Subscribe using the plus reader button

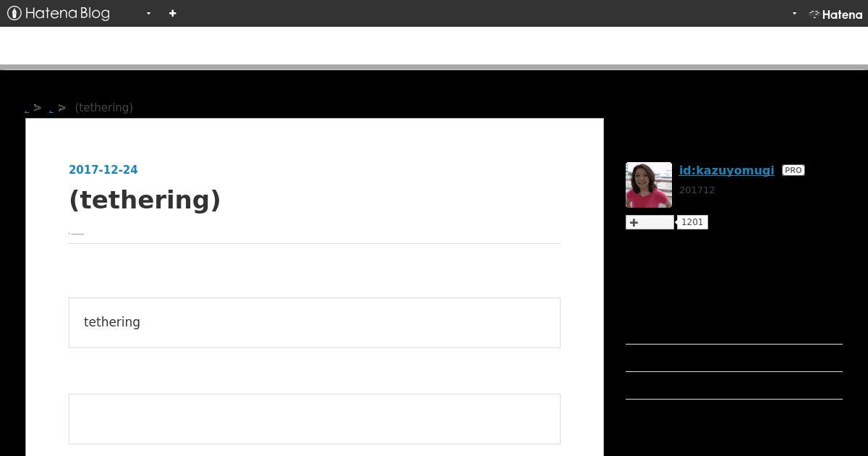point(650,222)
